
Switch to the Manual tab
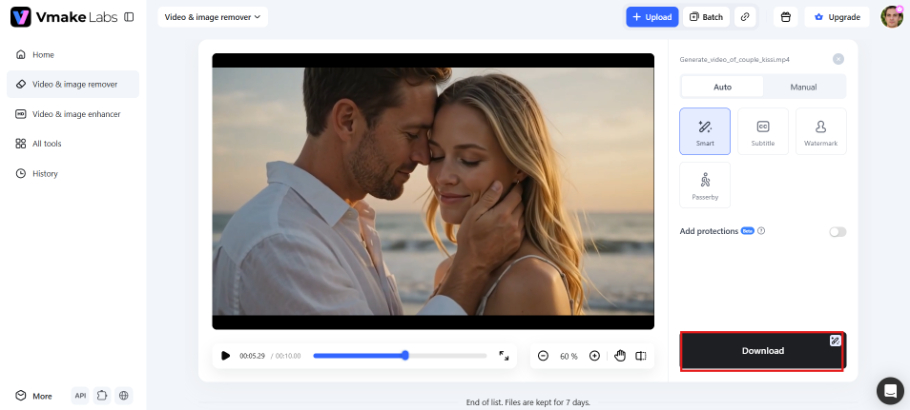point(803,87)
